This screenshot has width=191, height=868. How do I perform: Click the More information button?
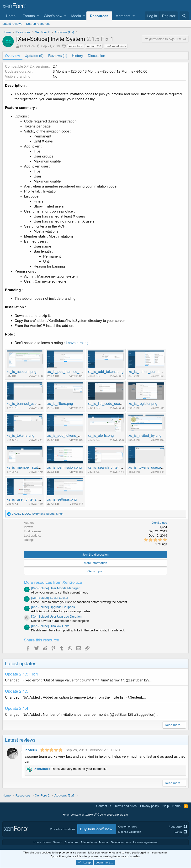click(95, 563)
